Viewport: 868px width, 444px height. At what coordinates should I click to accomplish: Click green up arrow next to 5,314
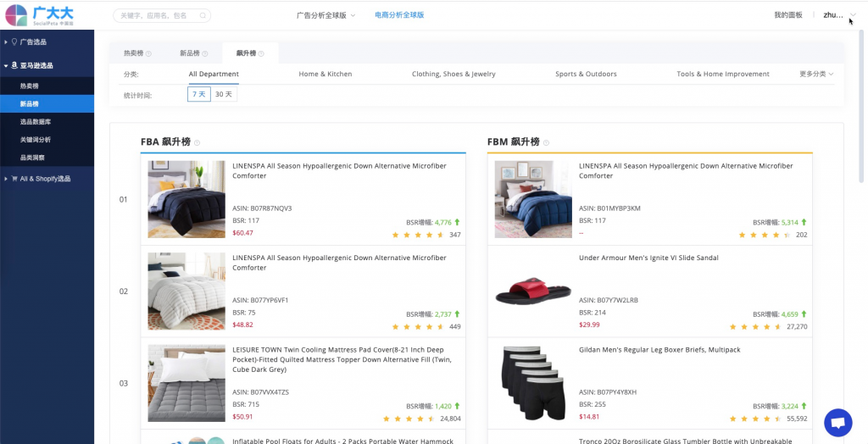point(804,222)
